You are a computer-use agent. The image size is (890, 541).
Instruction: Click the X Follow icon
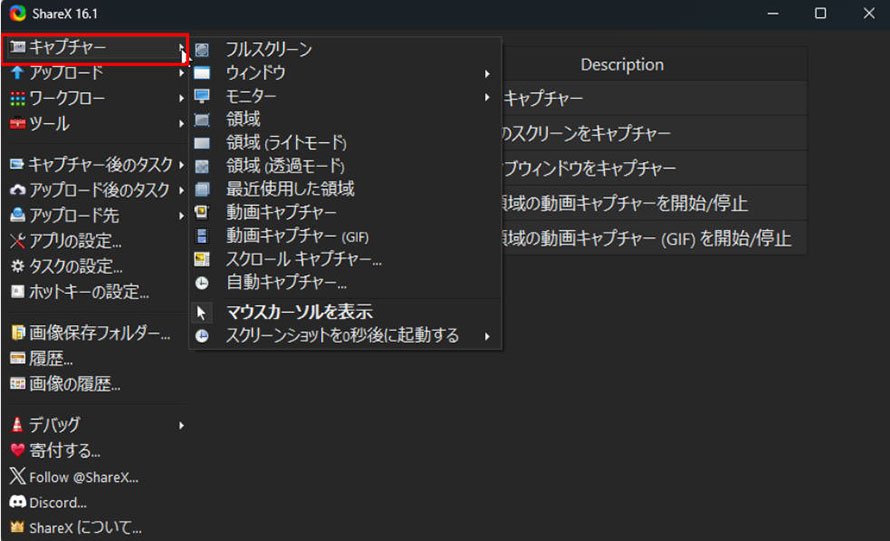tap(18, 476)
